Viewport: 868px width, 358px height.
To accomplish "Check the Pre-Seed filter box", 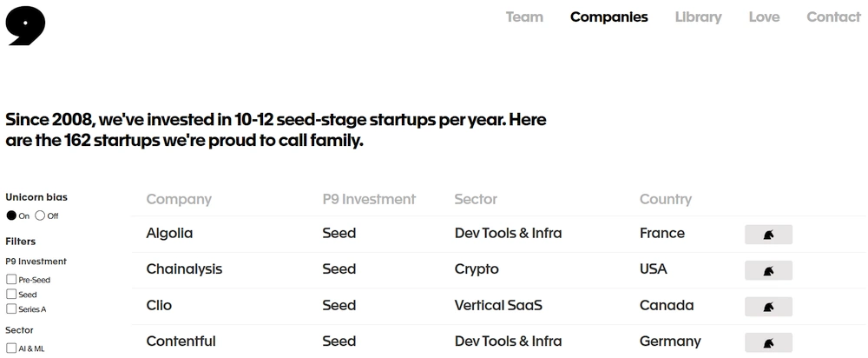I will tap(11, 280).
